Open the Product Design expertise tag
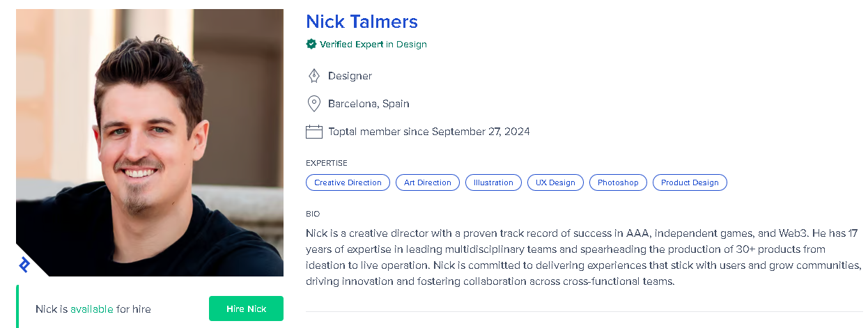 pos(690,182)
